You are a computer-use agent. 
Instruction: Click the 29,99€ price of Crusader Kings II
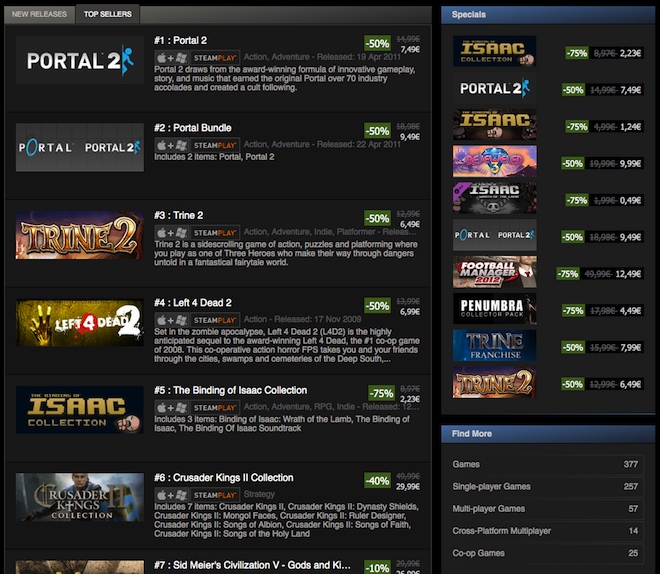point(407,487)
